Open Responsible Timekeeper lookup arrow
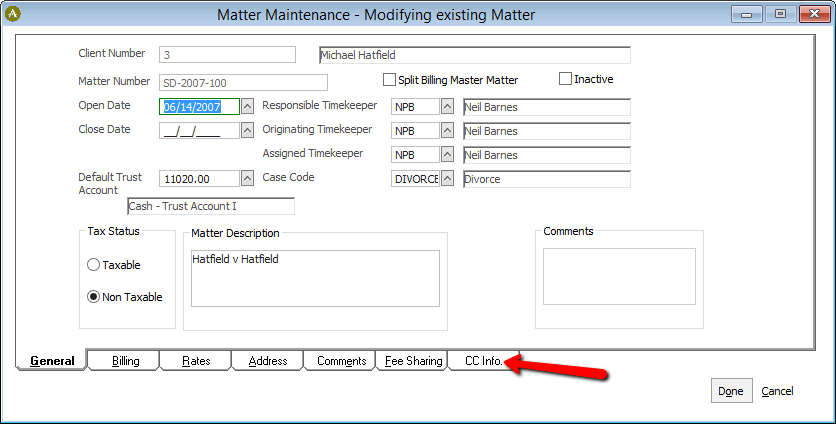 click(447, 106)
